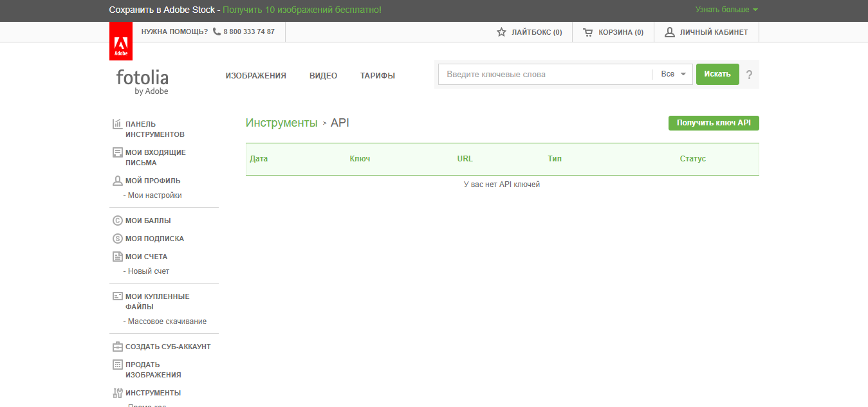Open the ВИДЕО menu
The width and height of the screenshot is (868, 407).
323,76
